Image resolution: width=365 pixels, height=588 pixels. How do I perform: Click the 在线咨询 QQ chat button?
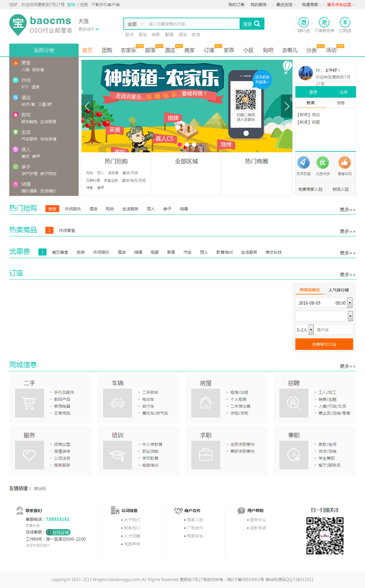tap(59, 532)
